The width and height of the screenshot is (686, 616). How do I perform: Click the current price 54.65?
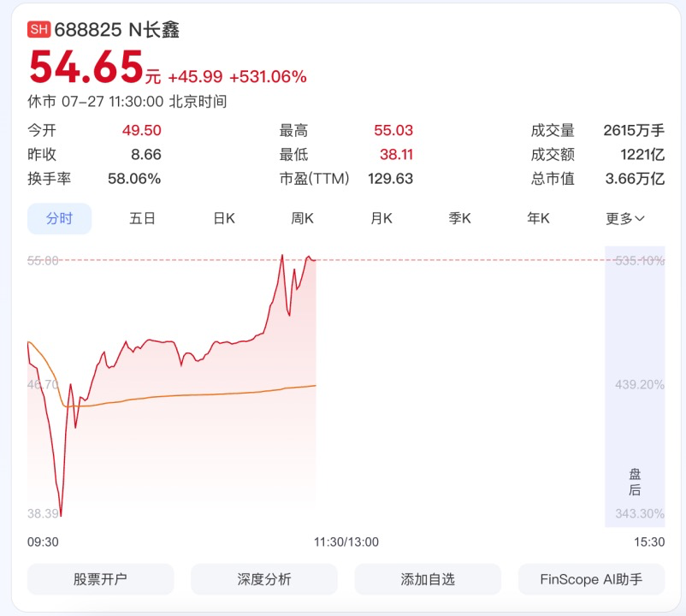point(86,67)
